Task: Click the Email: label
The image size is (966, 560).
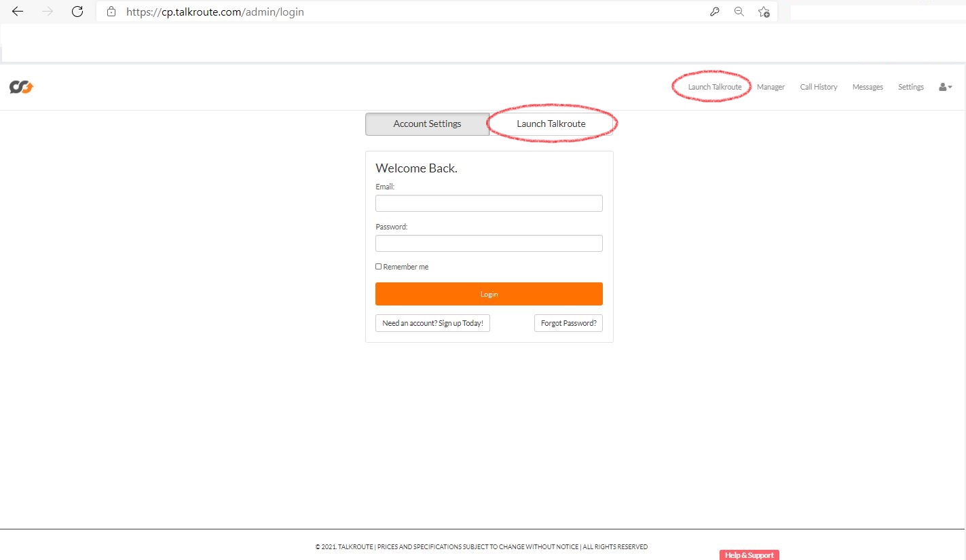Action: [x=385, y=187]
